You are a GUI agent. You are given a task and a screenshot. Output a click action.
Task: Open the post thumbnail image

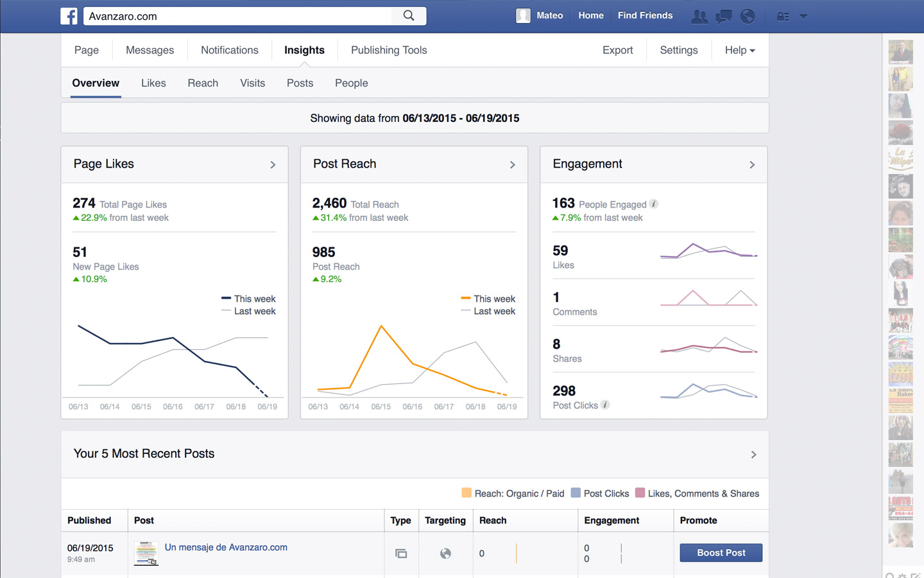coord(146,553)
